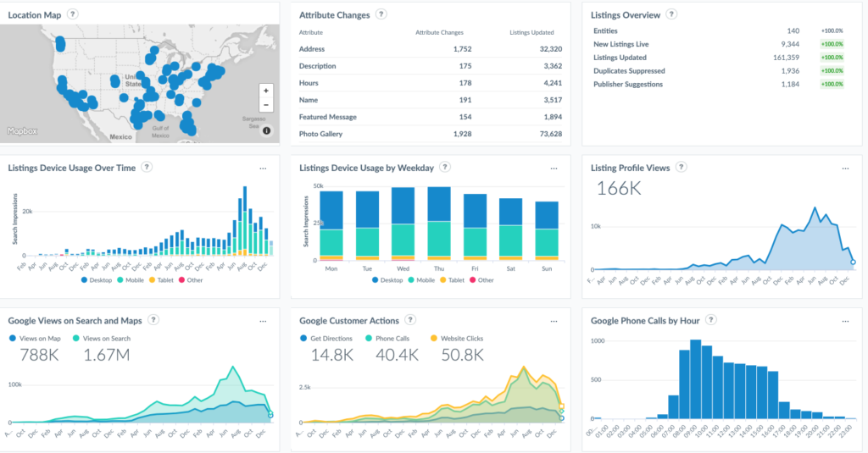The image size is (868, 453).
Task: Toggle Website Clicks series legend
Action: tap(457, 339)
